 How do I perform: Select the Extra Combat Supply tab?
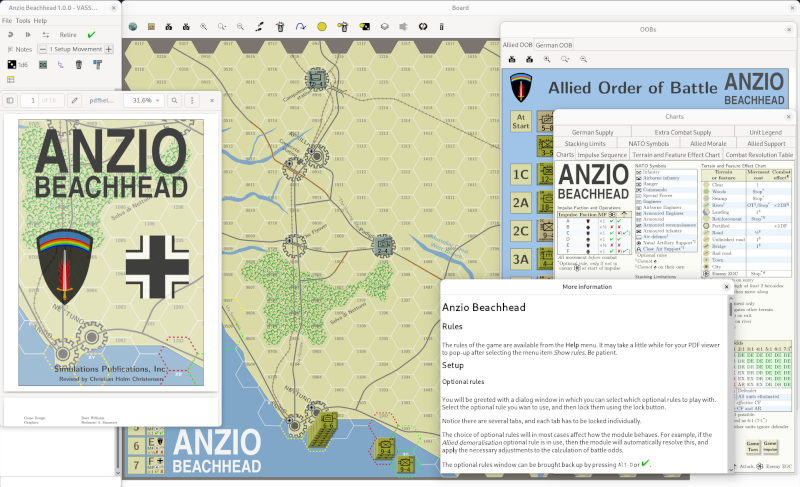[x=683, y=132]
